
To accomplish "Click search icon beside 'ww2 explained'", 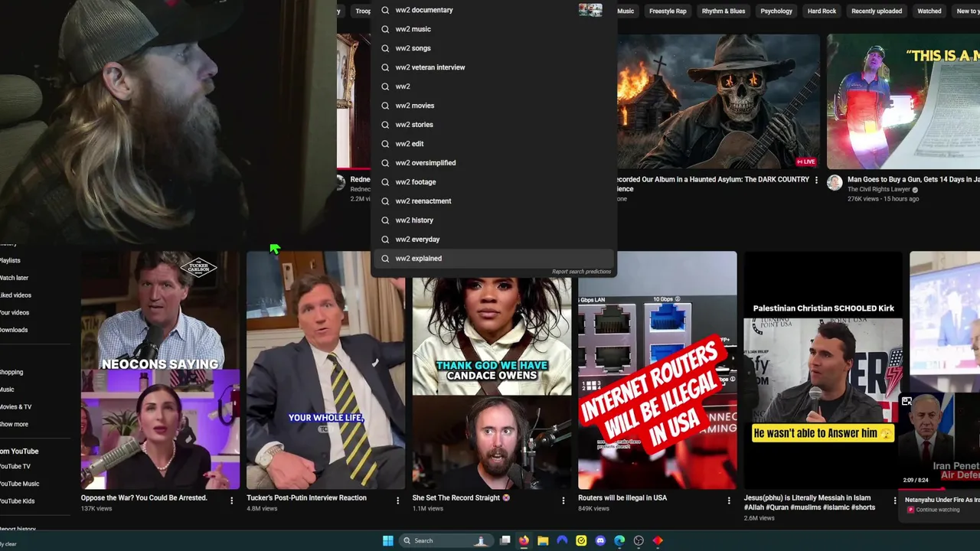I will pos(385,259).
